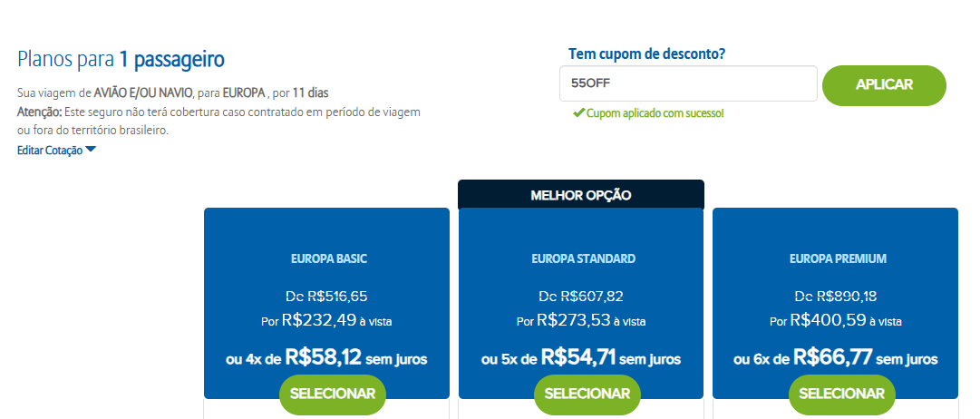Click the MELHOR OPÇÃO banner
The height and width of the screenshot is (419, 980).
580,195
